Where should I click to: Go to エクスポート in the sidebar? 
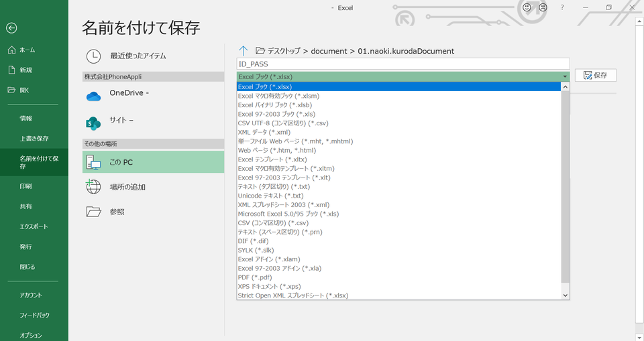point(34,226)
